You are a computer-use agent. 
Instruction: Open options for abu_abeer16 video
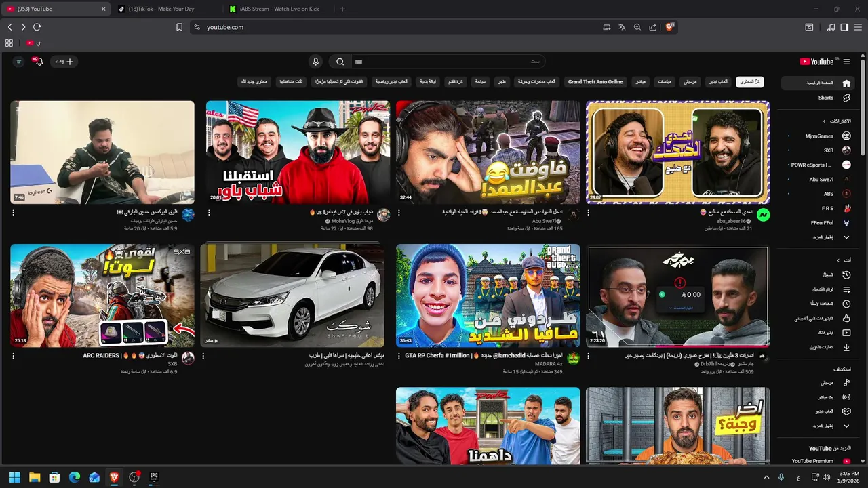[588, 213]
